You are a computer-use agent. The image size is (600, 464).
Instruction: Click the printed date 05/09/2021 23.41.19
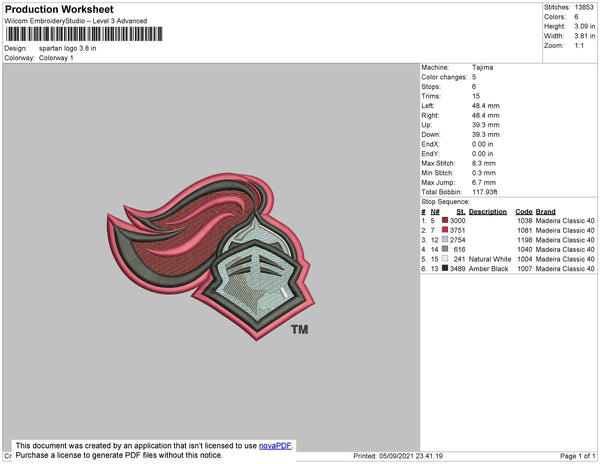tap(411, 456)
